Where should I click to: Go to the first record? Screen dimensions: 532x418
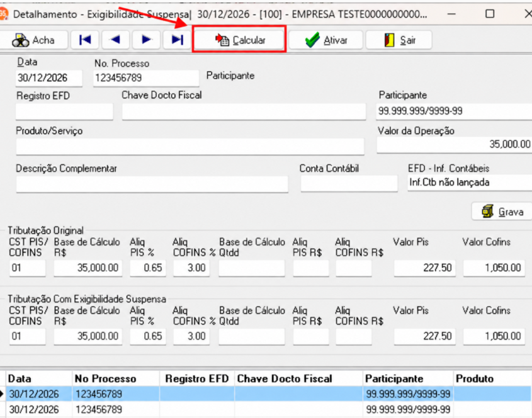point(85,40)
